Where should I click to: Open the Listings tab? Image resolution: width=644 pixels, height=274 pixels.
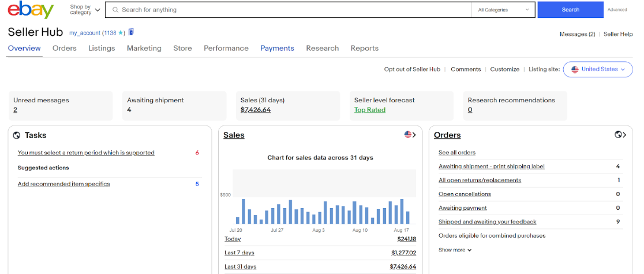(102, 48)
